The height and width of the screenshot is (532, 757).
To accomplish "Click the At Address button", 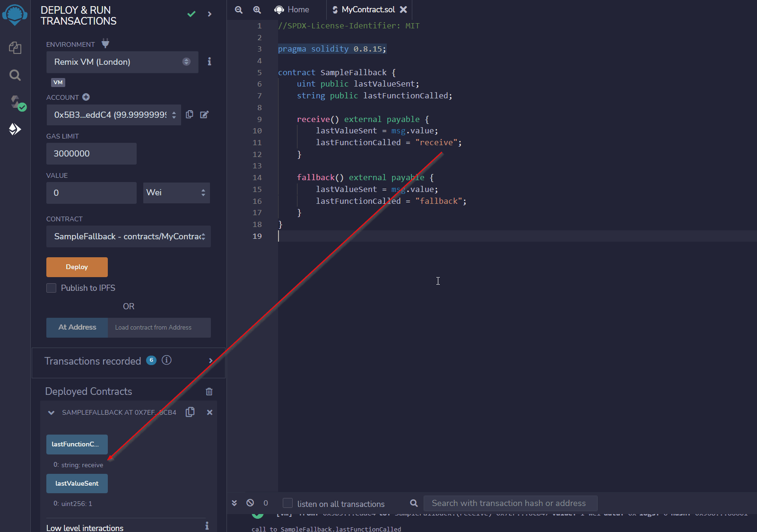I will [77, 327].
